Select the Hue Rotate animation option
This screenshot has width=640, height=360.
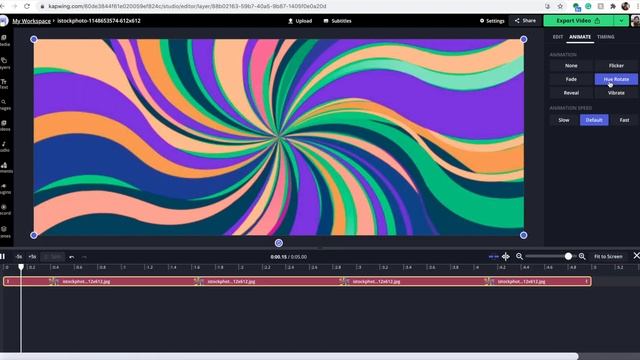616,79
